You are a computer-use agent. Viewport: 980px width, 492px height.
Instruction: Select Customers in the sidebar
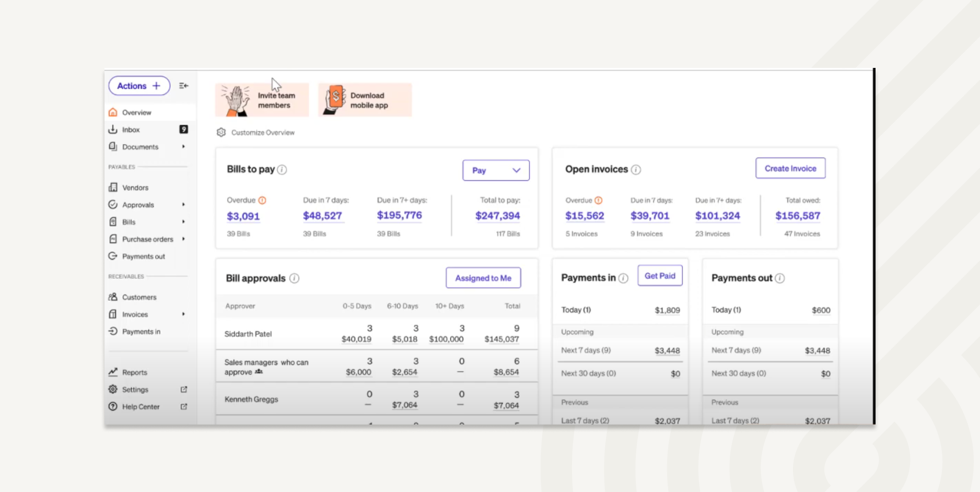click(x=139, y=297)
